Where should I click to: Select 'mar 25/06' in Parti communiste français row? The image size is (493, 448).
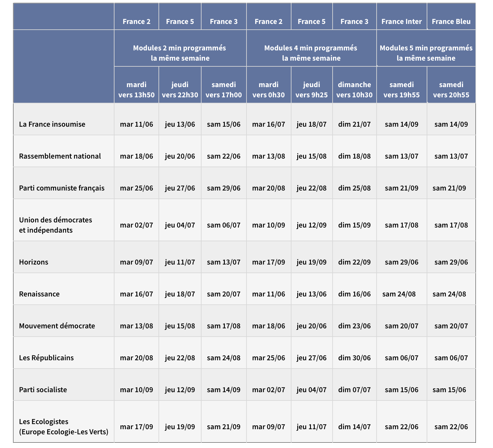[136, 188]
